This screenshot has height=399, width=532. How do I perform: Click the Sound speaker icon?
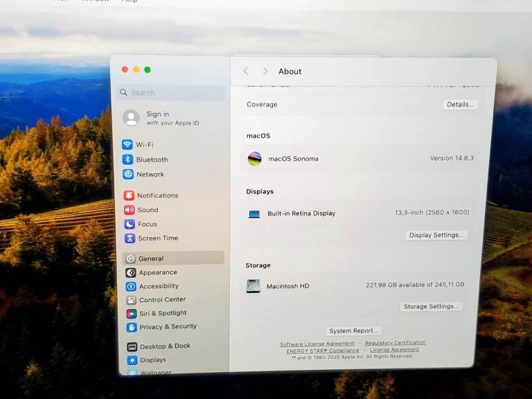[x=129, y=210]
